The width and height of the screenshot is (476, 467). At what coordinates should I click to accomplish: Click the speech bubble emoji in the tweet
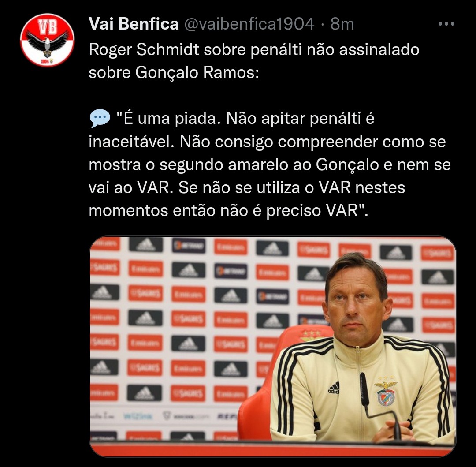click(x=100, y=119)
